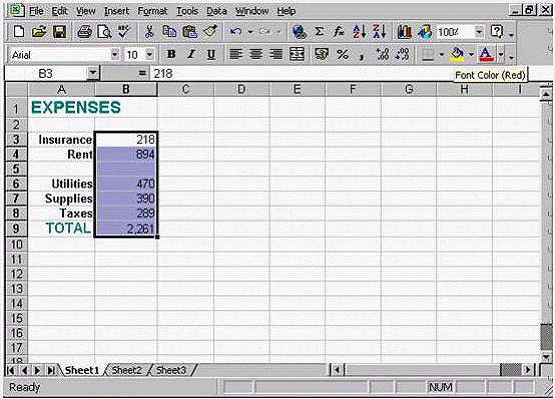This screenshot has height=399, width=555.
Task: Open the font size dropdown showing 10
Action: (x=149, y=55)
